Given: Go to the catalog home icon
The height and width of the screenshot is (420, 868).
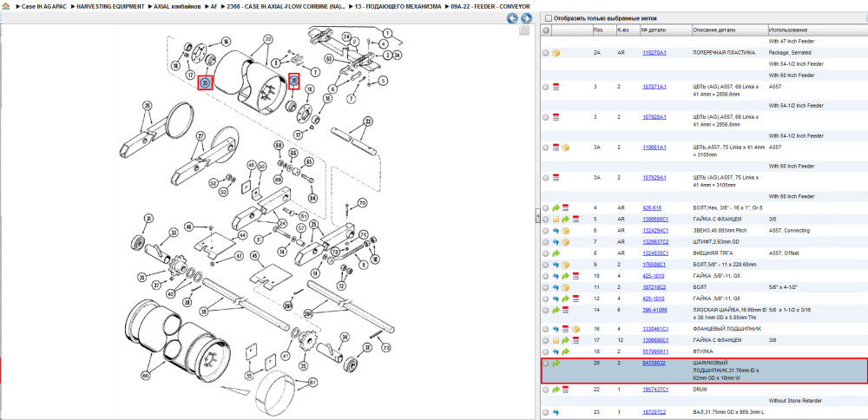Looking at the screenshot, I should (6, 6).
